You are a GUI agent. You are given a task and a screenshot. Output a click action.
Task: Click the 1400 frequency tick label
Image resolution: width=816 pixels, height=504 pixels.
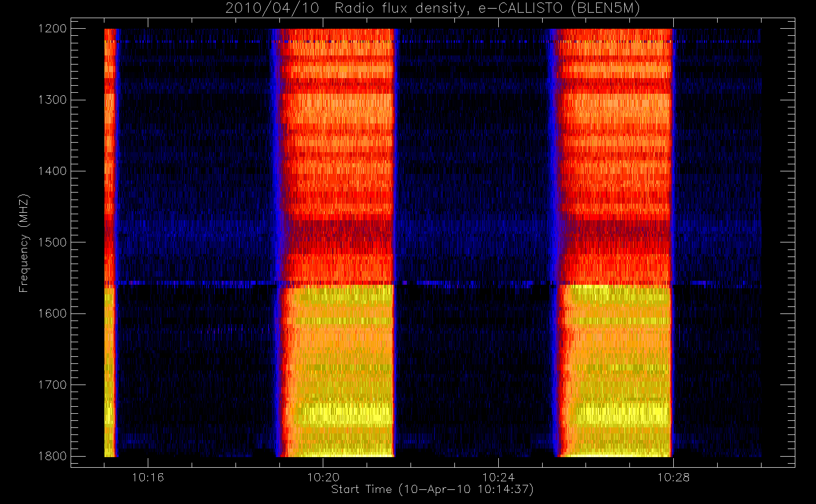tap(52, 171)
